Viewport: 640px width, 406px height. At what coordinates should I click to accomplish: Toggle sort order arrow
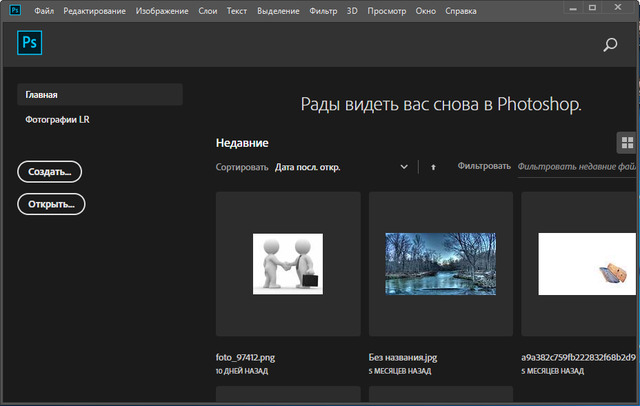click(x=433, y=168)
